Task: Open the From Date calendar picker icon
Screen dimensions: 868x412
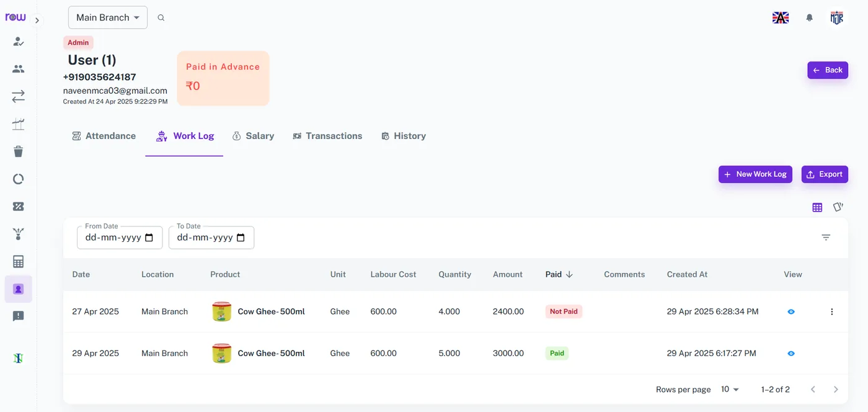Action: 149,238
